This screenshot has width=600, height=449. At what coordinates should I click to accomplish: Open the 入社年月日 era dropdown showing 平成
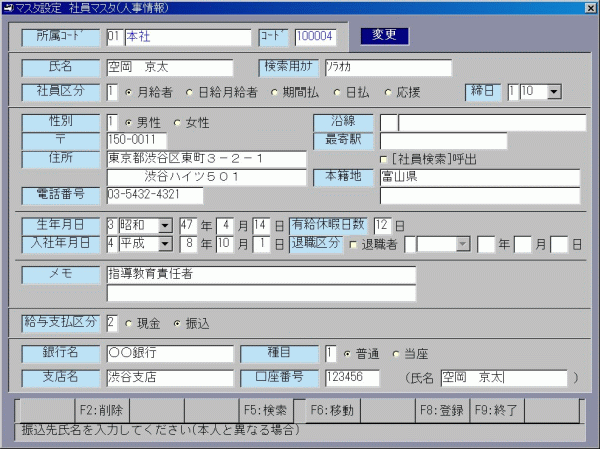165,244
